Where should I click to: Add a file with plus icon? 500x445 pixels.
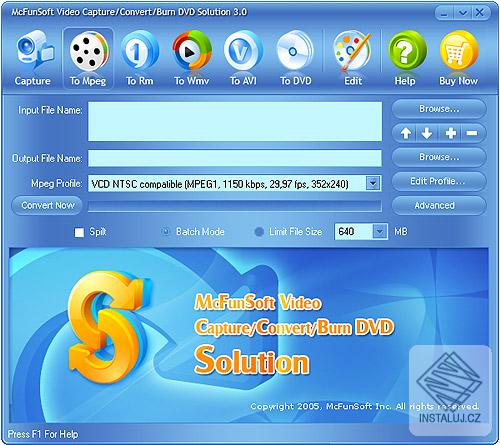(x=451, y=133)
